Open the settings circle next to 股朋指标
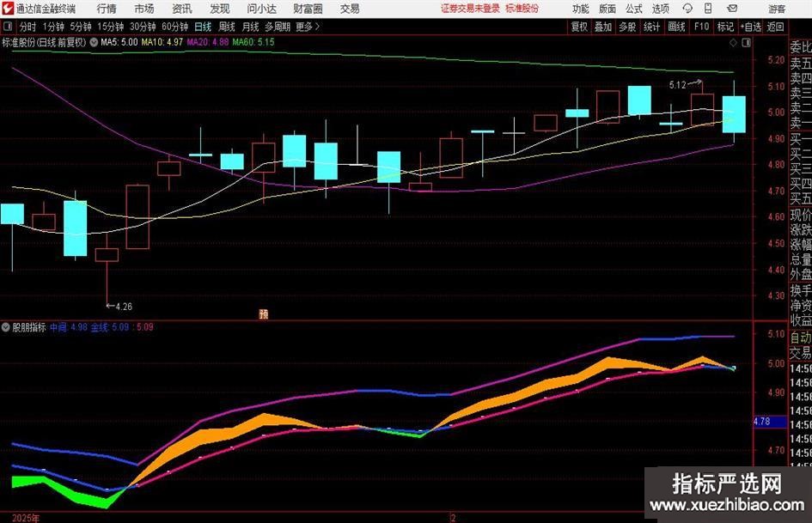 click(x=6, y=327)
